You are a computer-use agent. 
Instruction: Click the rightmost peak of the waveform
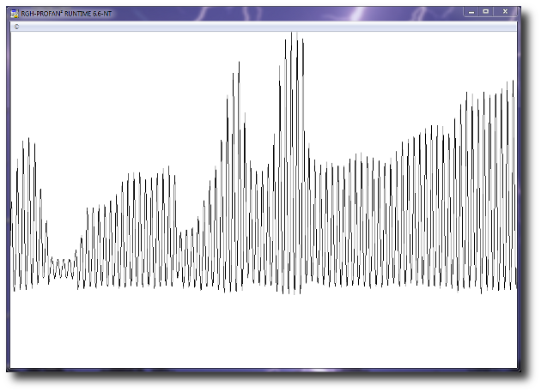coord(513,83)
